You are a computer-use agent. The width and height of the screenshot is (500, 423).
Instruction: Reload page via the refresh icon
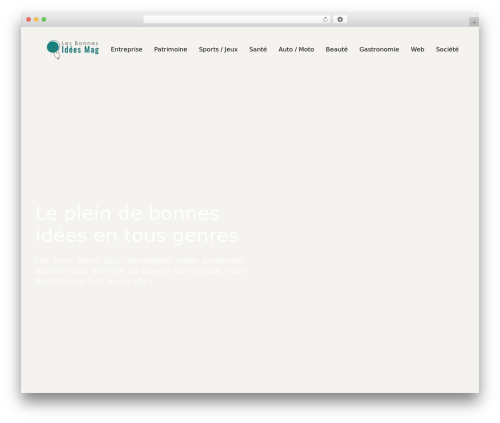pyautogui.click(x=325, y=19)
